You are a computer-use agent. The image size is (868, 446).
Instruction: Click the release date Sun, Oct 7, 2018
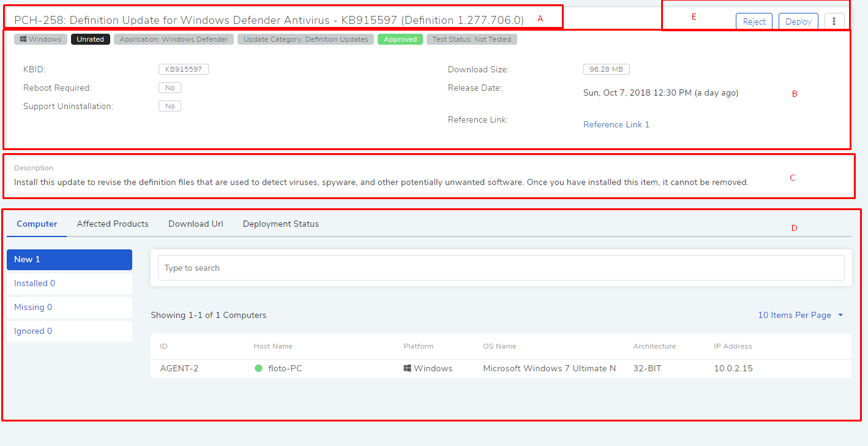661,93
